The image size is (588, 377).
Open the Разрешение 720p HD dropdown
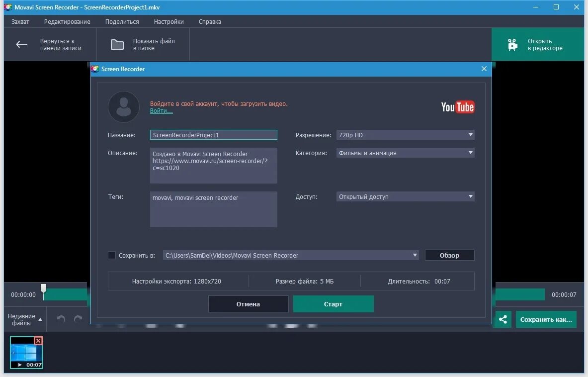[x=405, y=135]
